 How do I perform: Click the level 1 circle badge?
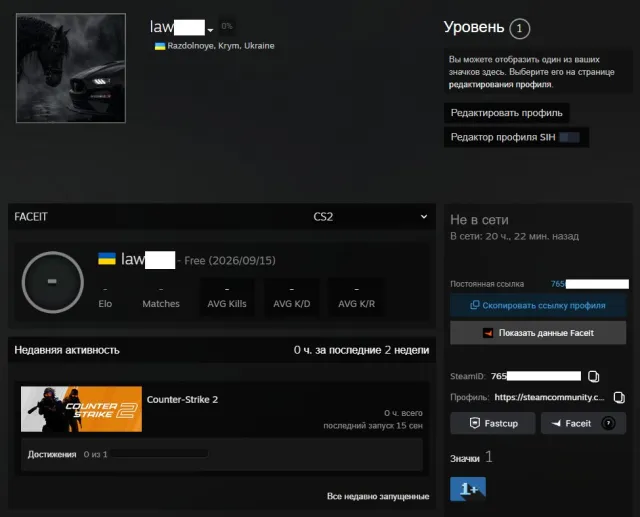click(x=519, y=29)
